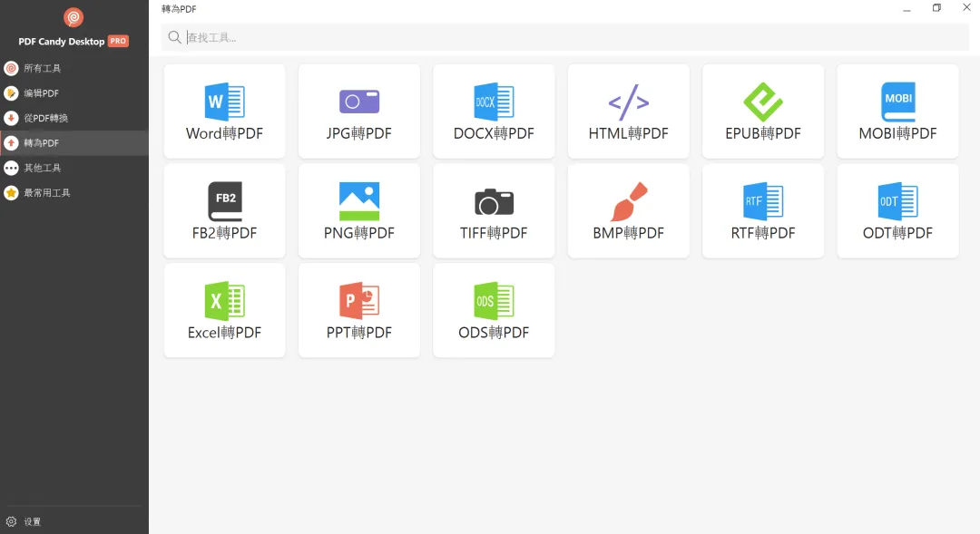Click the Word轉PDF label text
This screenshot has height=534, width=980.
pos(224,133)
